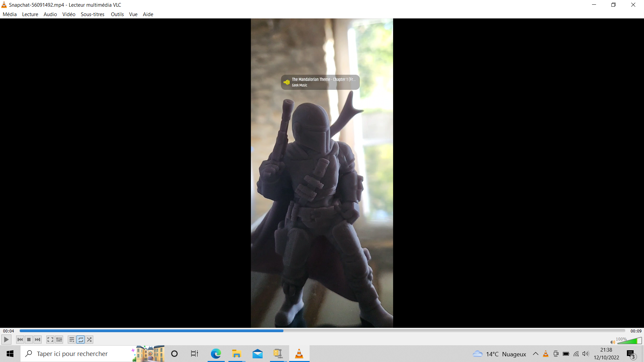The width and height of the screenshot is (644, 362).
Task: Open the Windows Start menu
Action: click(x=10, y=354)
